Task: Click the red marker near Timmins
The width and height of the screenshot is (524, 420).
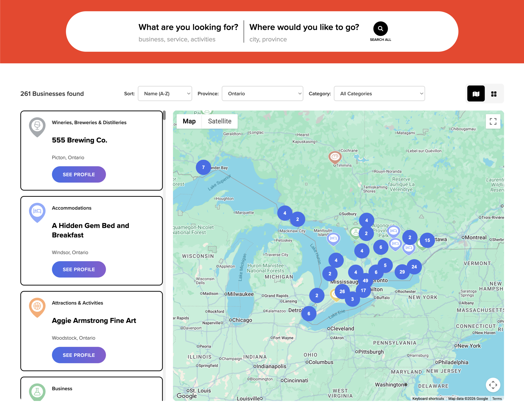Action: (x=335, y=158)
